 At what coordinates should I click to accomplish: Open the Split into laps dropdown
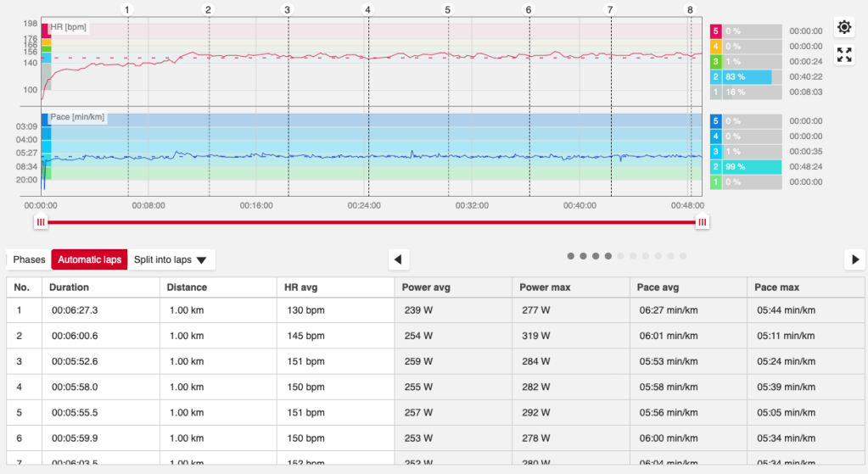[171, 259]
